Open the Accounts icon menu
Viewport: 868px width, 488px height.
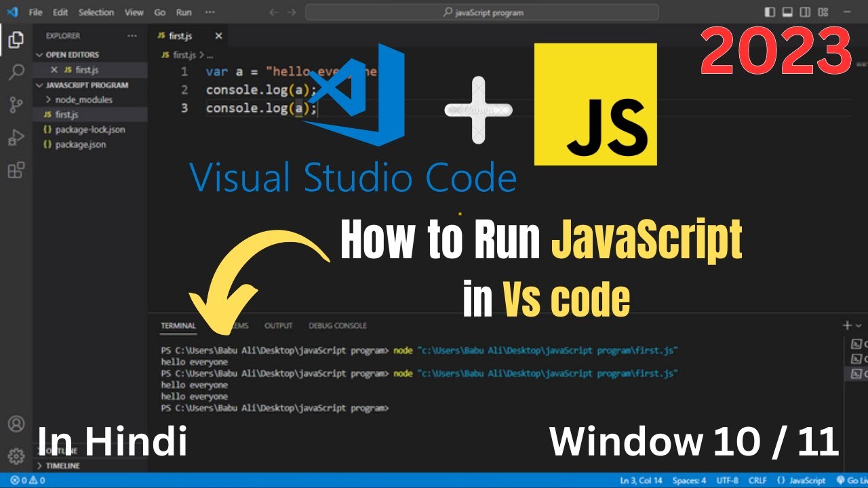[16, 424]
